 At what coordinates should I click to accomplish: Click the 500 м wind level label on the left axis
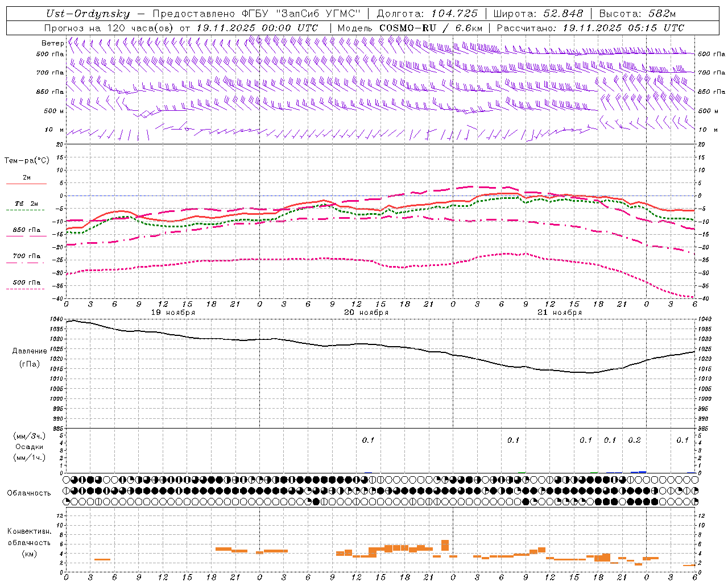53,111
